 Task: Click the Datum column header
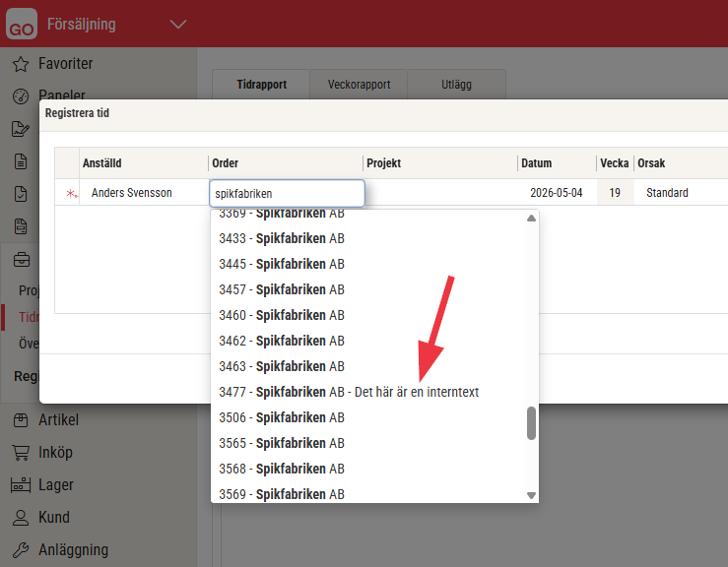click(x=557, y=163)
